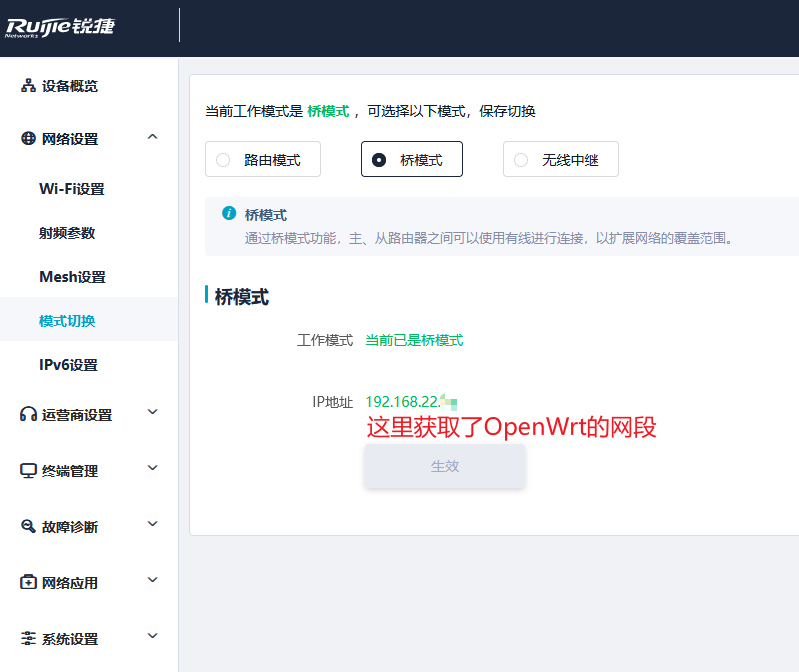This screenshot has height=672, width=799.
Task: Click the Ruijie logo in header
Action: pos(60,28)
